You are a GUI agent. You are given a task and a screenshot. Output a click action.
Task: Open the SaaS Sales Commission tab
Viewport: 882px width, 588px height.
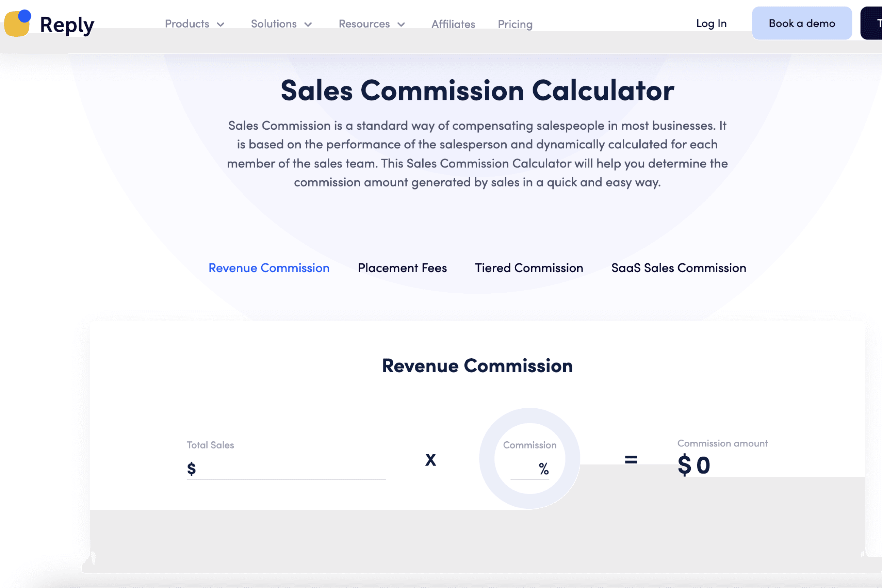tap(679, 268)
